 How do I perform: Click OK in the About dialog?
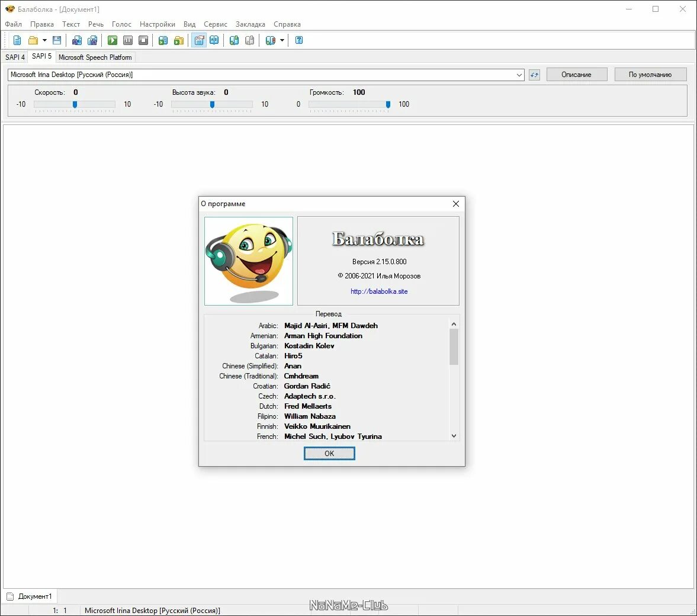coord(329,453)
